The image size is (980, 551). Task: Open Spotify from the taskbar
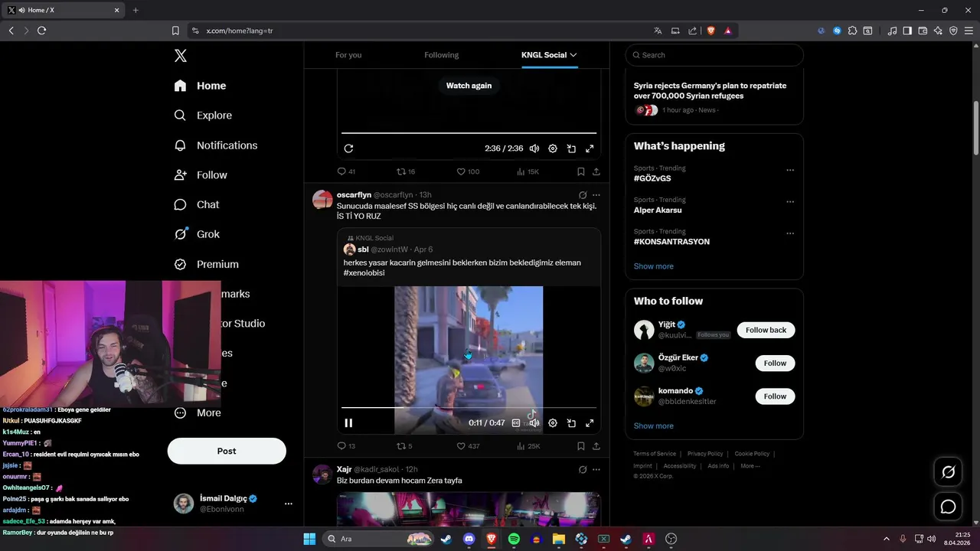click(514, 539)
